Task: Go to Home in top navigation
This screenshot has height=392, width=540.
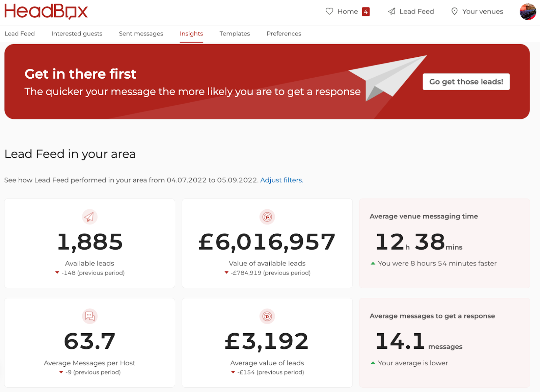Action: coord(348,11)
